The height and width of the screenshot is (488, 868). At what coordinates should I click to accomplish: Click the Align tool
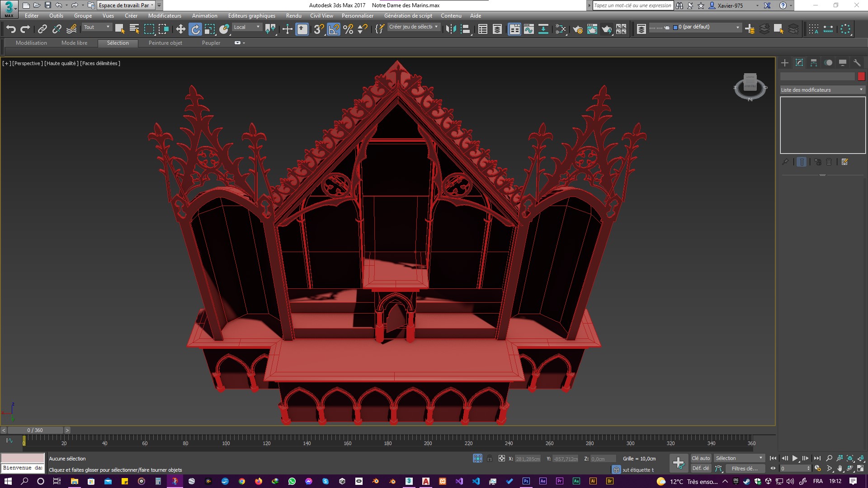(x=465, y=29)
